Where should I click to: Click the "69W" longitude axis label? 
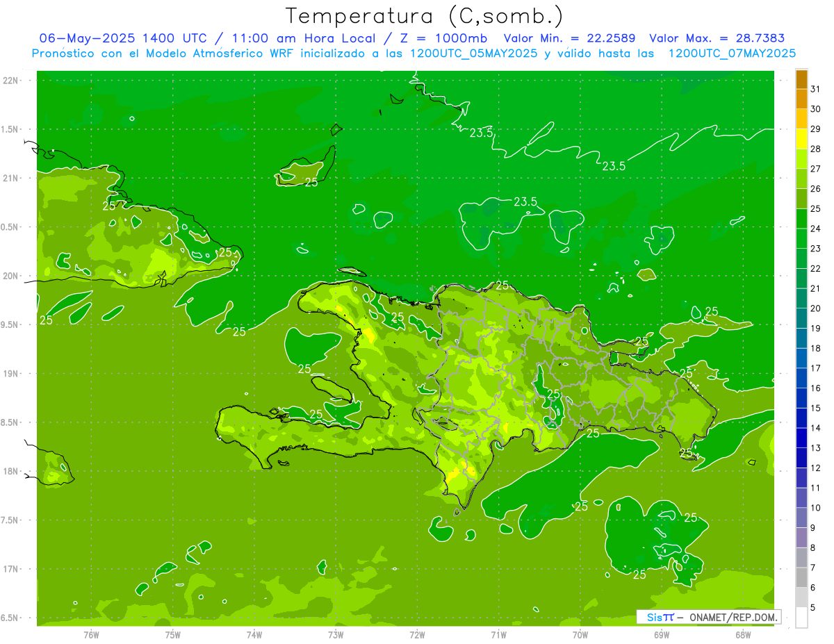click(x=662, y=635)
